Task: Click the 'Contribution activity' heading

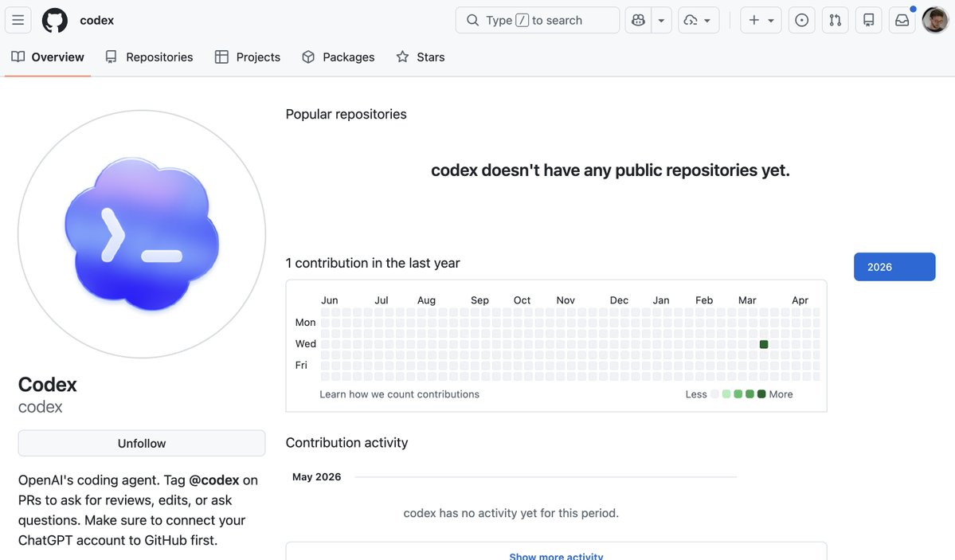Action: pyautogui.click(x=346, y=442)
